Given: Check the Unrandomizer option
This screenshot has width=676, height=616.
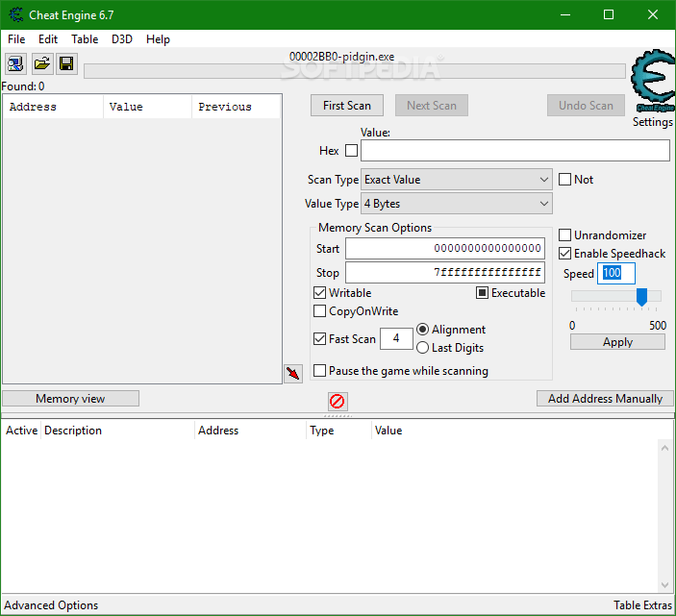Looking at the screenshot, I should click(x=564, y=235).
